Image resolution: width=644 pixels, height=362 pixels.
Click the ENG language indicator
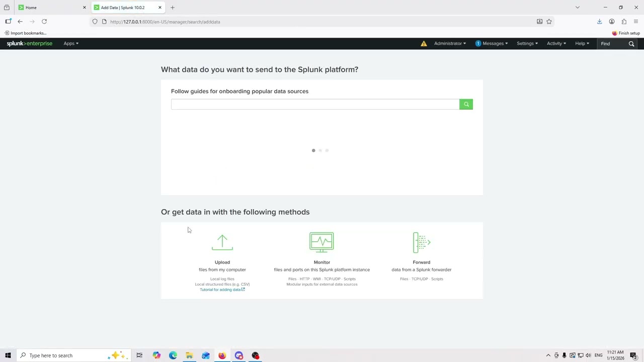(598, 355)
